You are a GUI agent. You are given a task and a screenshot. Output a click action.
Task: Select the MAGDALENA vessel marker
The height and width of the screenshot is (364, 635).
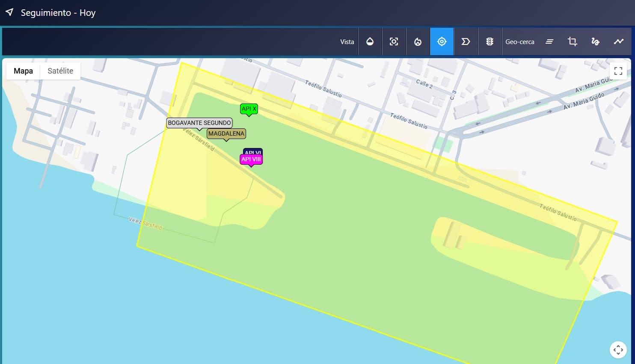pyautogui.click(x=226, y=133)
